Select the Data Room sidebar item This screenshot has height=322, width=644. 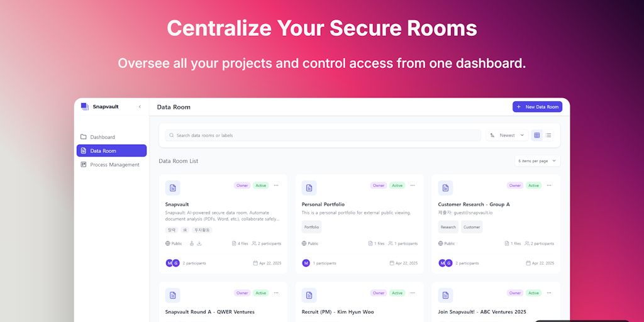(111, 151)
